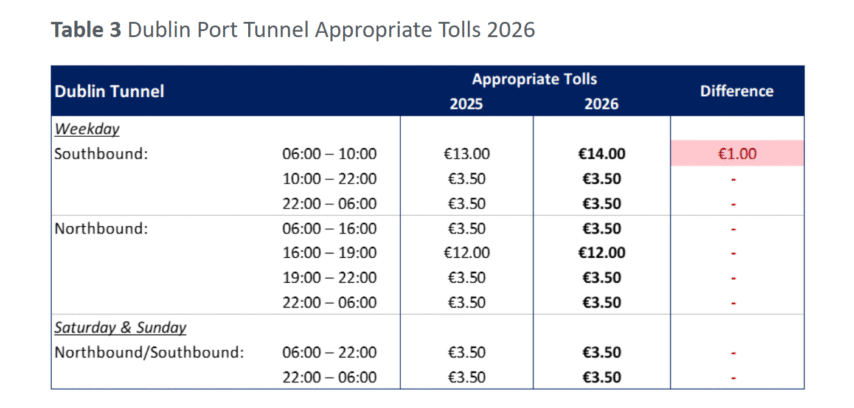Select the 2026 column header
This screenshot has height=408, width=854.
point(602,103)
